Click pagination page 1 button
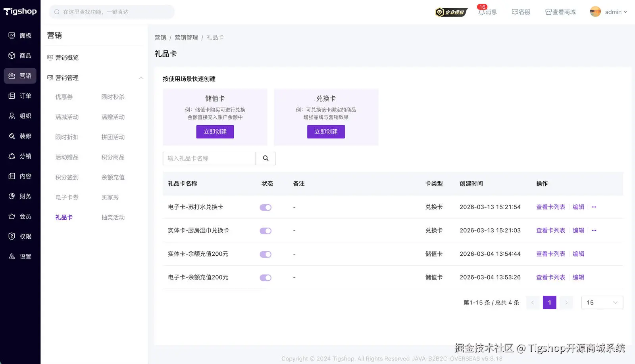The width and height of the screenshot is (635, 364). [x=549, y=303]
